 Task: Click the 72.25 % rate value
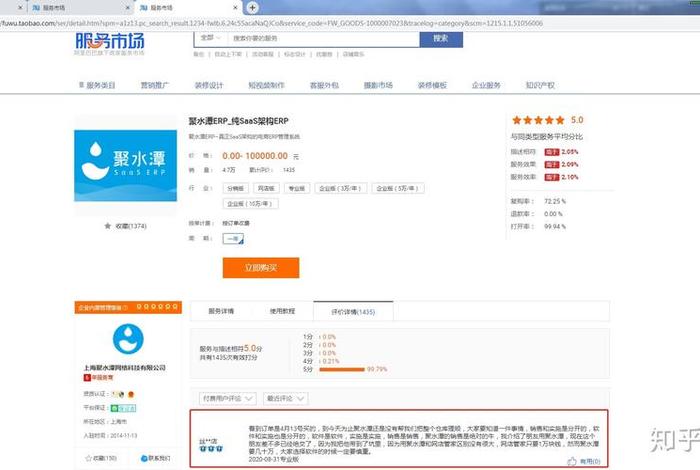coord(555,201)
